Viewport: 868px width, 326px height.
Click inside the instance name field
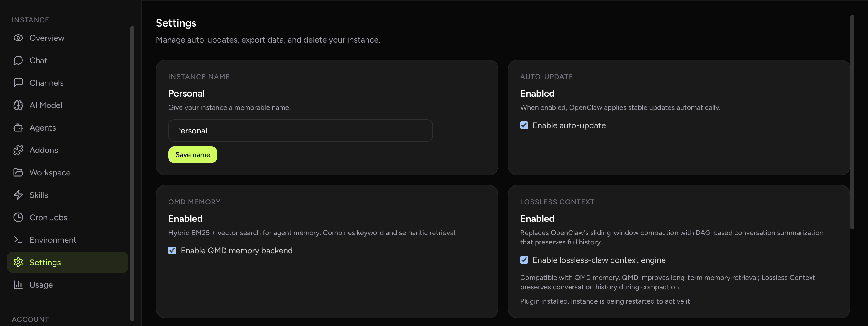[x=300, y=131]
